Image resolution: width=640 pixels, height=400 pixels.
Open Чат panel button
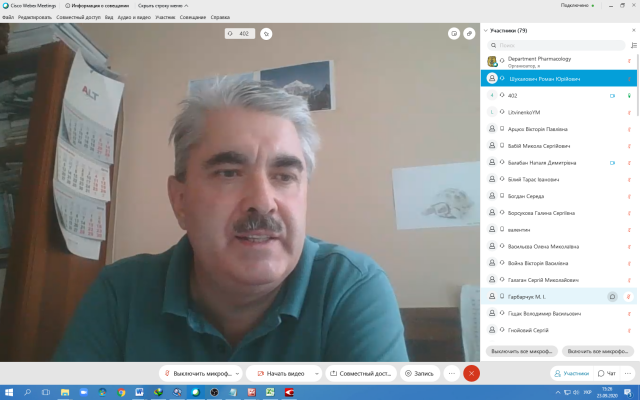607,373
